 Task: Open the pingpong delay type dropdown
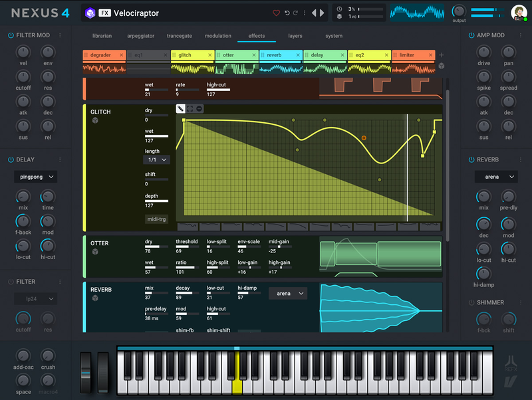tap(35, 177)
